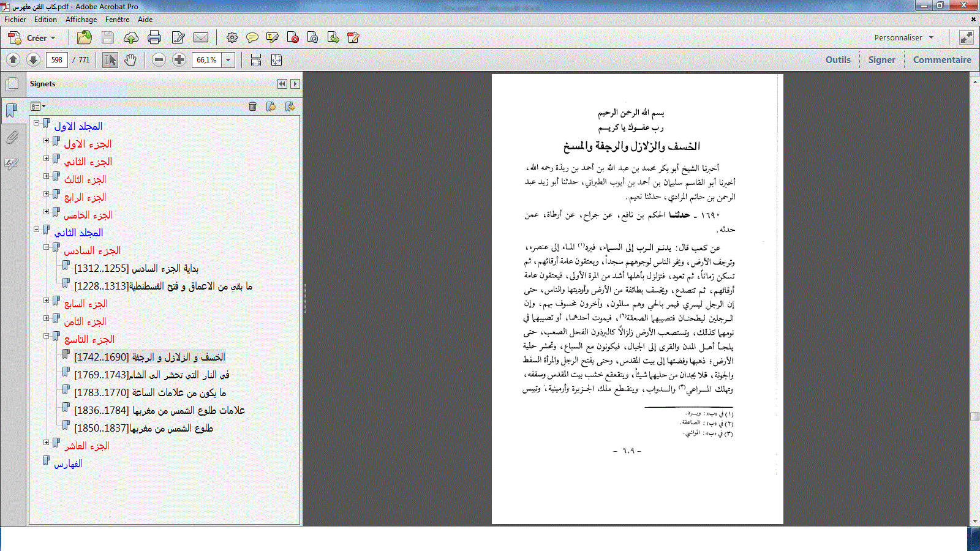Image resolution: width=980 pixels, height=551 pixels.
Task: Expand the الجزء العاشر bookmark
Action: coord(47,442)
